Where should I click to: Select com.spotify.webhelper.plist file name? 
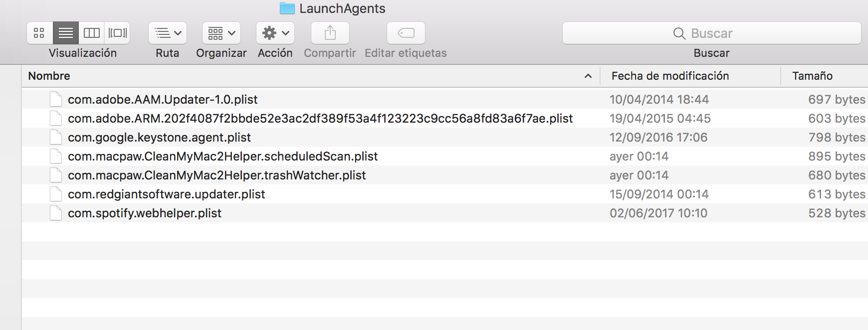pos(144,213)
